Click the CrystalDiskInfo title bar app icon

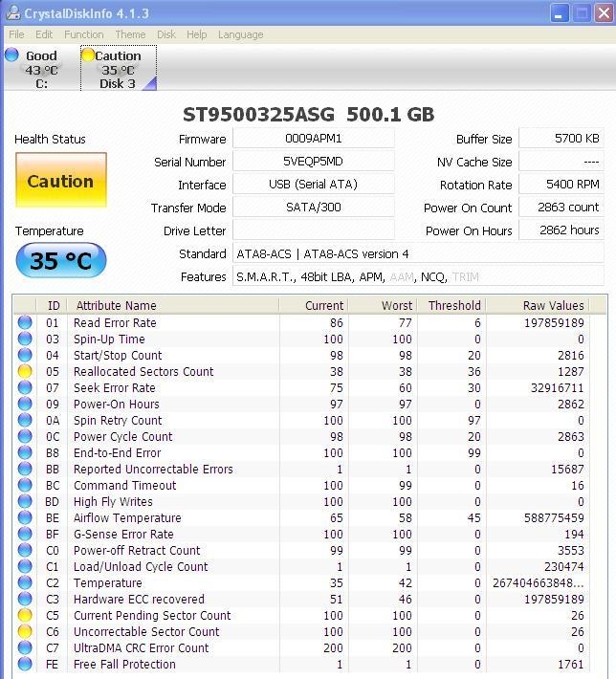coord(12,13)
